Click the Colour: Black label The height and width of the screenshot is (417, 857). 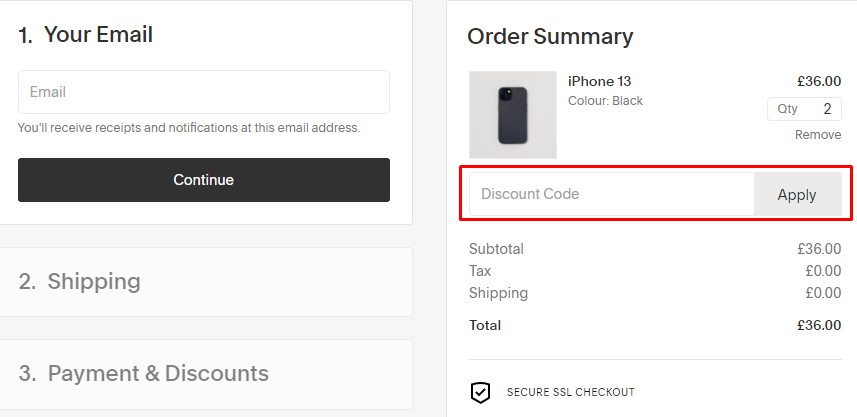[605, 101]
